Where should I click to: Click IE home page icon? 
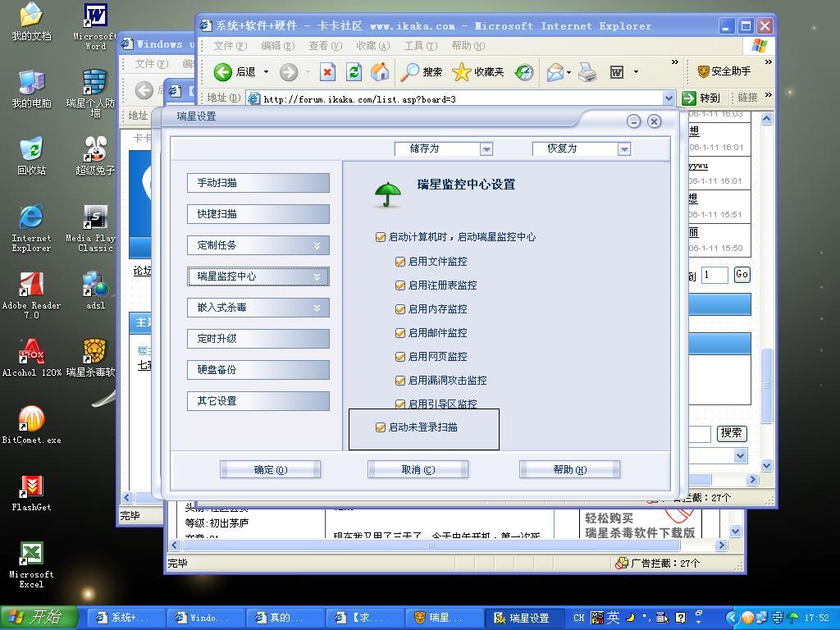point(380,72)
